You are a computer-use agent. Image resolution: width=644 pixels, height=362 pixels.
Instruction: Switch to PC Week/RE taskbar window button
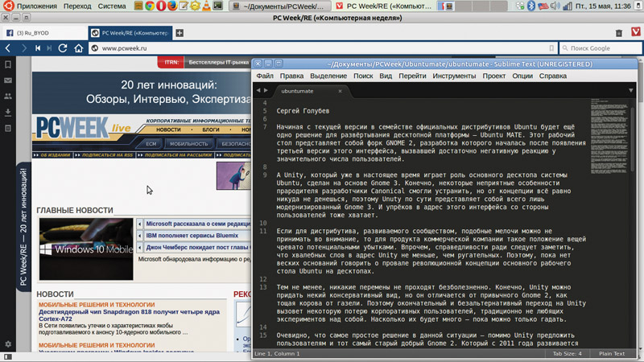tap(383, 6)
